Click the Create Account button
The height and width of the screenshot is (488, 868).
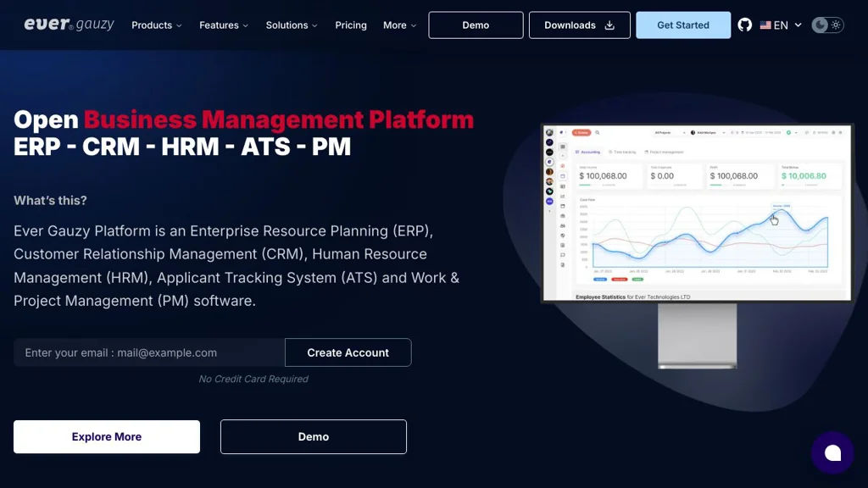tap(348, 352)
